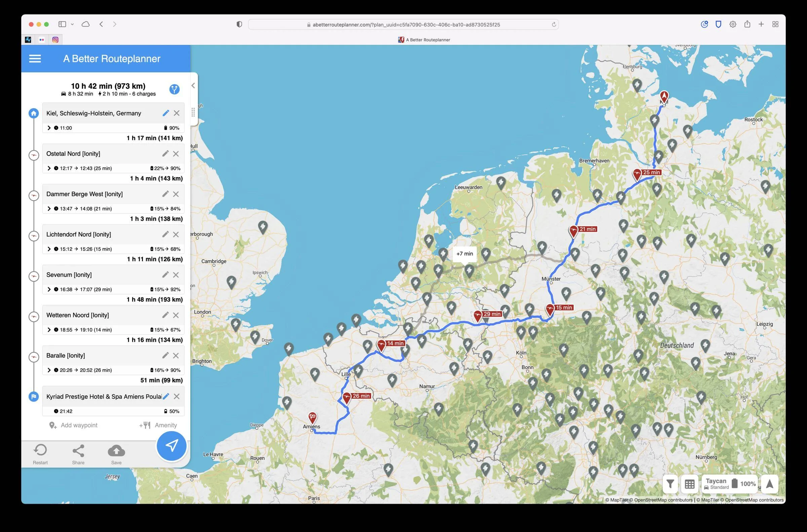Click the Kiel origin pin on map
The width and height of the screenshot is (807, 532).
coord(664,97)
